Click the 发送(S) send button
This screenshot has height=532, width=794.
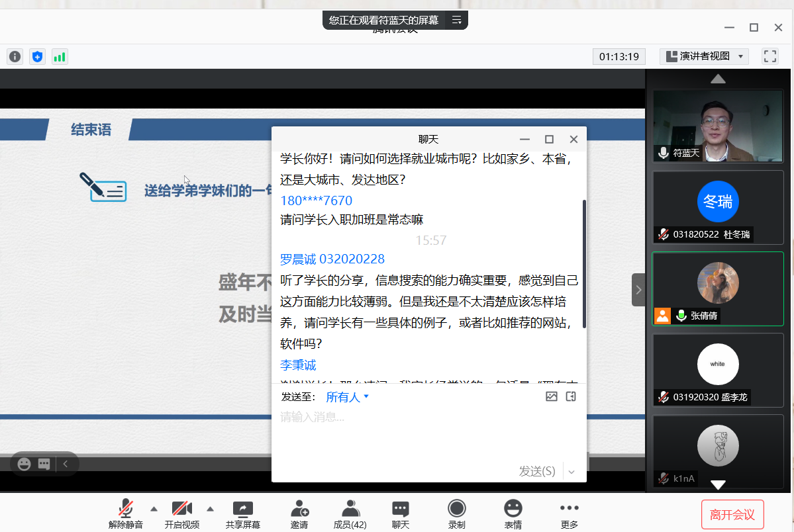click(536, 471)
